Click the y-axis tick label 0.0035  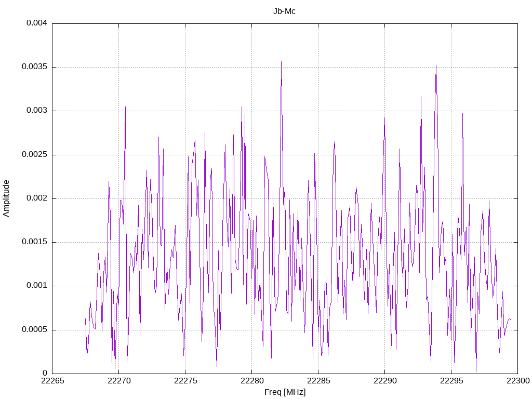point(35,67)
